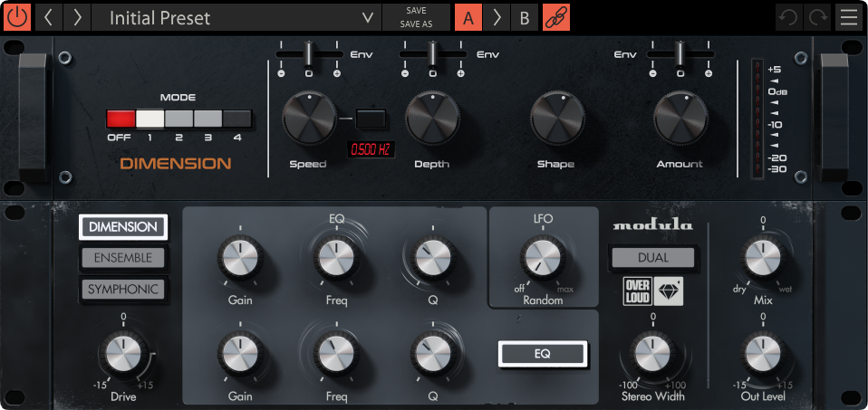Select the ENSEMBLE effect tab
Image resolution: width=868 pixels, height=410 pixels.
point(123,258)
